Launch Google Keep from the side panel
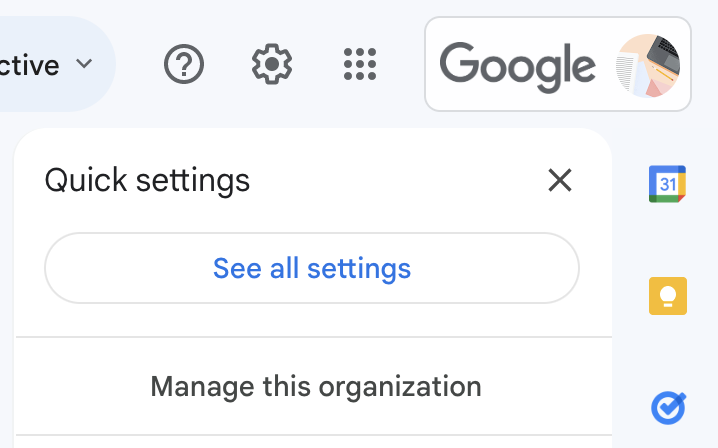The height and width of the screenshot is (448, 718). [x=668, y=296]
